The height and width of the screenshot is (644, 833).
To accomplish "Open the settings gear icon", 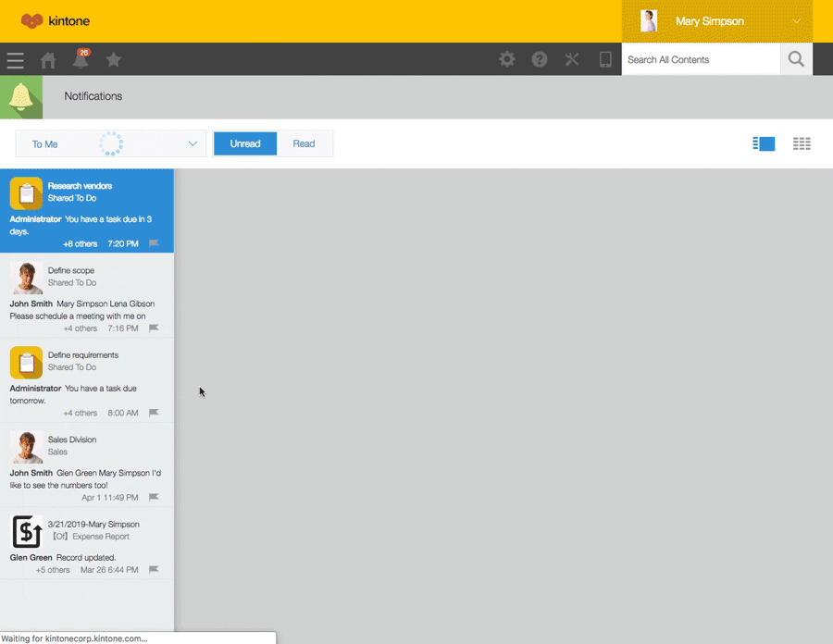I will click(x=507, y=59).
